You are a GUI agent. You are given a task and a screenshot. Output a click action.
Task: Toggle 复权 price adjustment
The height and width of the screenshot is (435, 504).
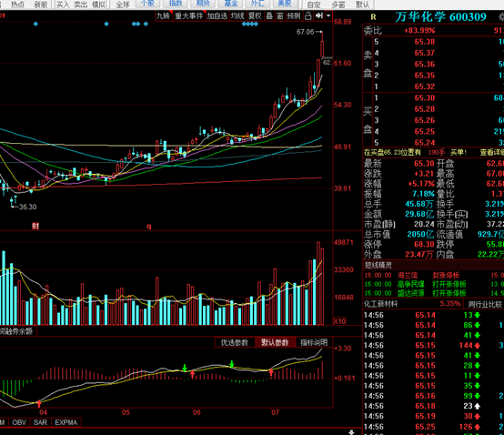pos(255,15)
